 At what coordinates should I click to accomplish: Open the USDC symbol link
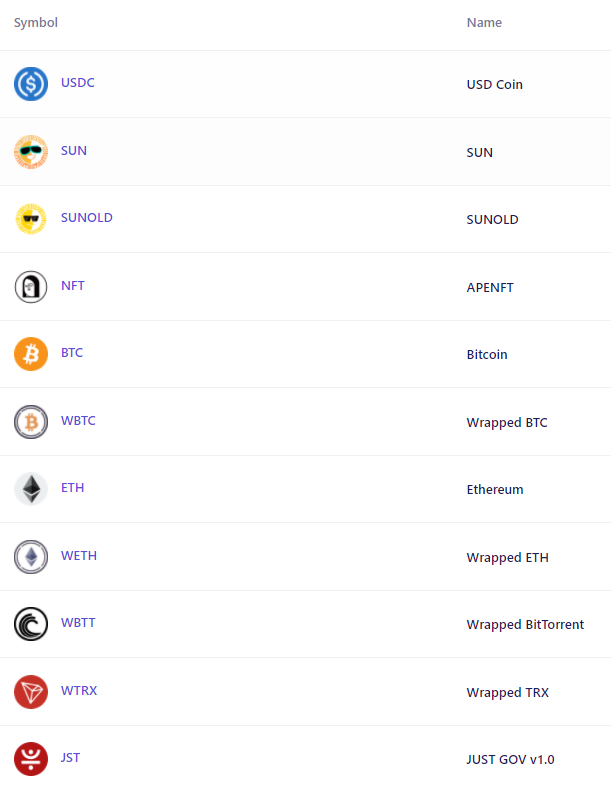[x=78, y=82]
